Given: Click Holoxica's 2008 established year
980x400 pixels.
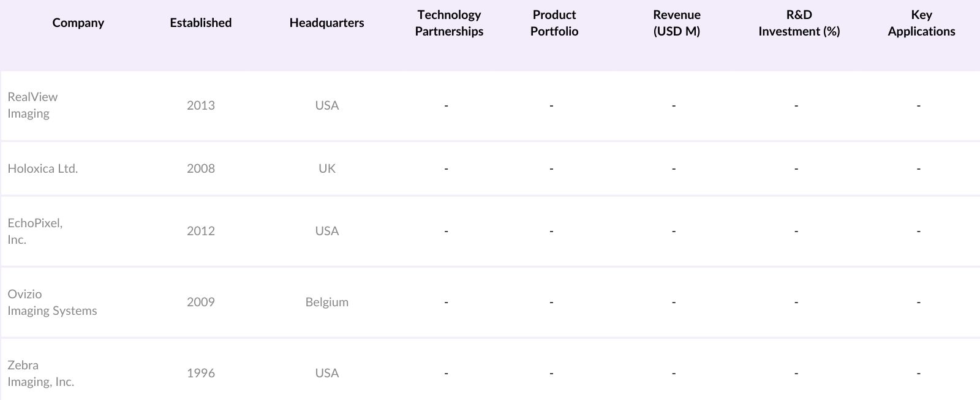Looking at the screenshot, I should (x=200, y=168).
